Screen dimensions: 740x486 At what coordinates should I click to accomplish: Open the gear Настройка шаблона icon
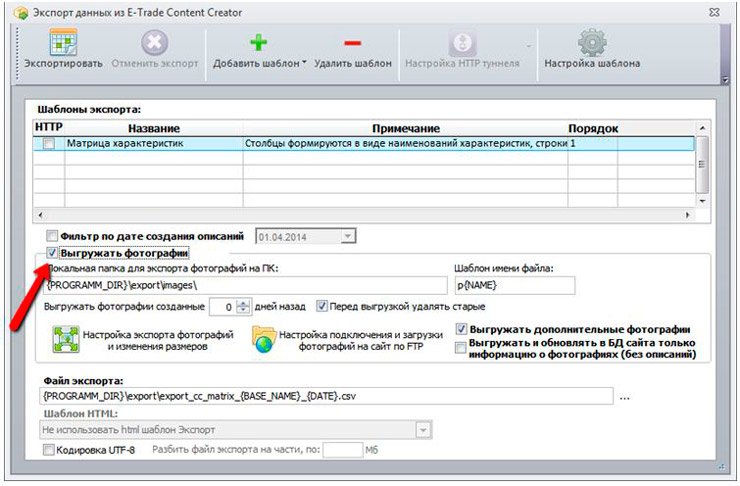[x=592, y=42]
